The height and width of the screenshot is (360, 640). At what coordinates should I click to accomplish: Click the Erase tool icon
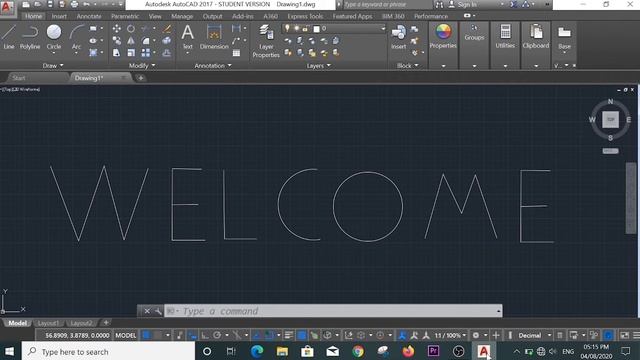[x=167, y=29]
